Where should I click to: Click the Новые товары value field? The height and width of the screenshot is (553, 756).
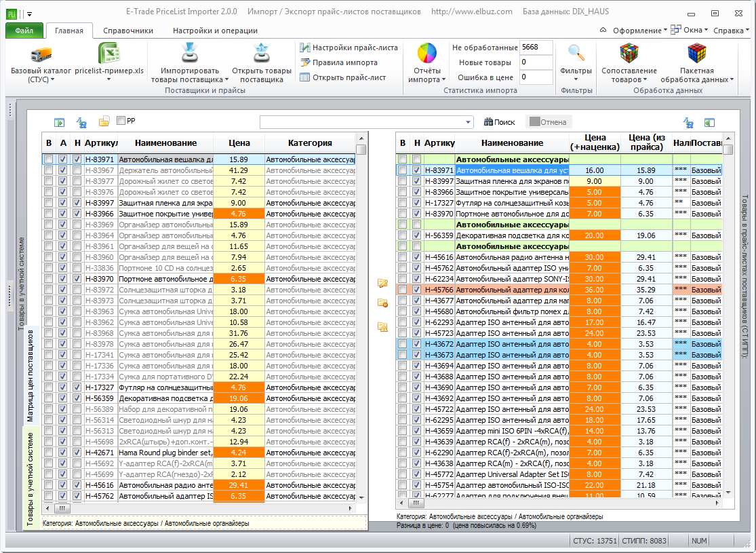point(536,62)
